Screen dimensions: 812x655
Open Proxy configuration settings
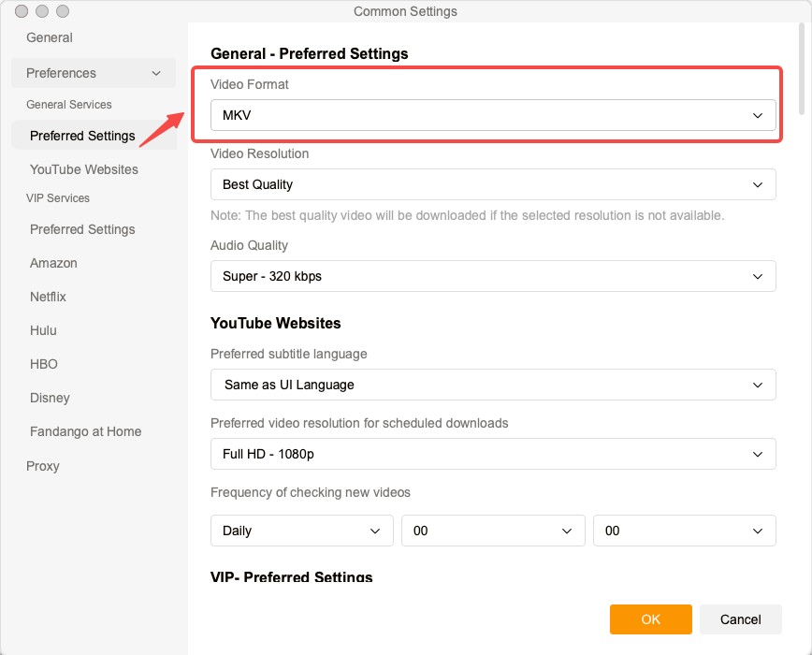[43, 466]
